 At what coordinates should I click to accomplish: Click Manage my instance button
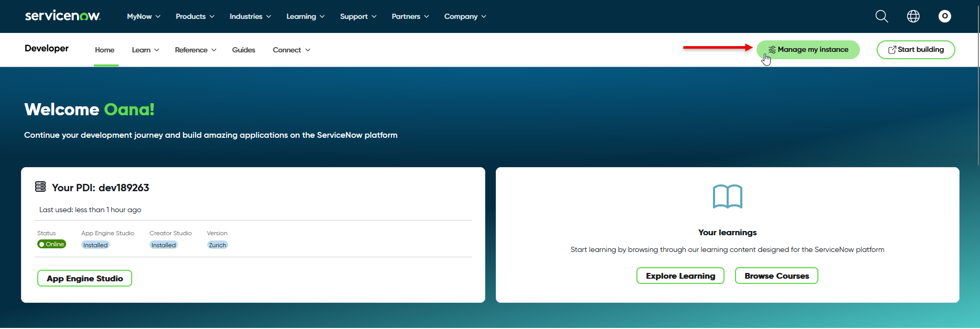(x=807, y=50)
